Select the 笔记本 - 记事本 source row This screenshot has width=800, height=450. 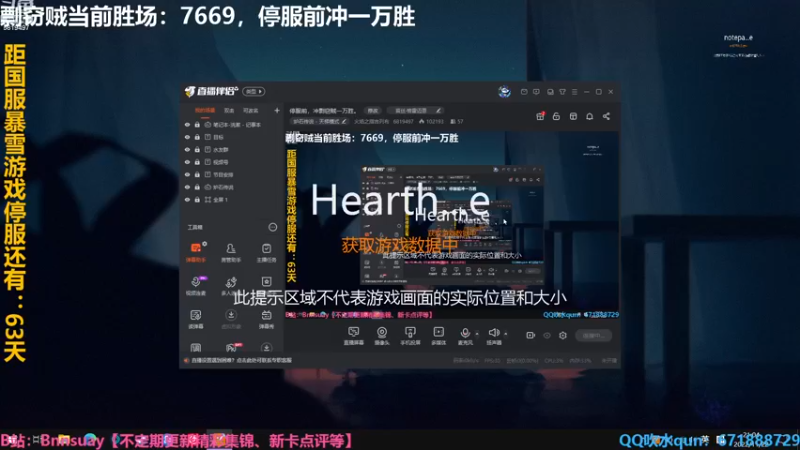[x=232, y=124]
